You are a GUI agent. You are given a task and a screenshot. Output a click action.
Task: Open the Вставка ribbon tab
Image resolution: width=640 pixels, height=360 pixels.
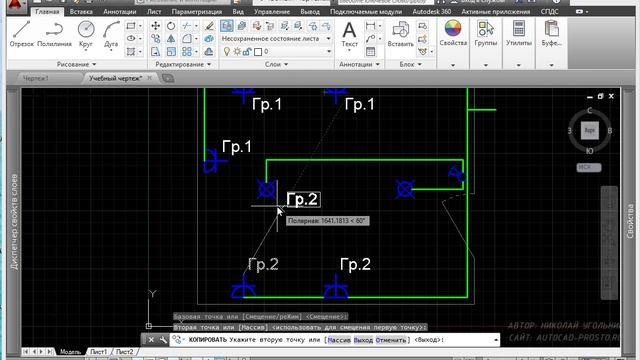coord(81,12)
